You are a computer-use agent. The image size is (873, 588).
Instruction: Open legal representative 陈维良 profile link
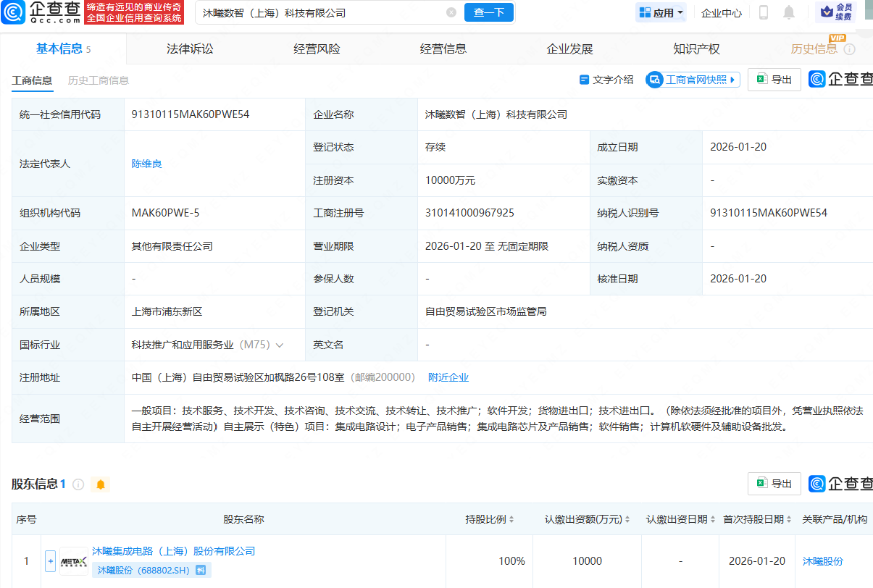point(146,163)
